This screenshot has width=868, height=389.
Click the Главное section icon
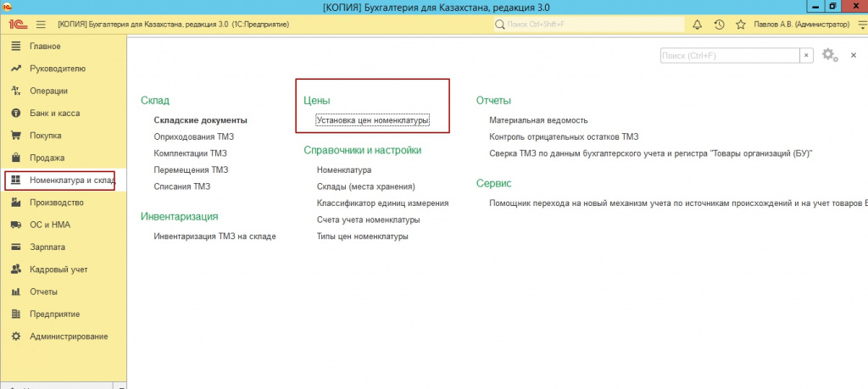(16, 47)
